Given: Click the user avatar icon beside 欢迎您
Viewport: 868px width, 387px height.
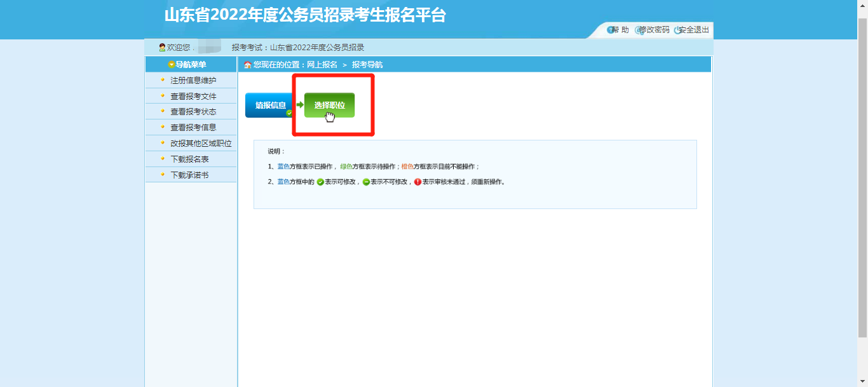Looking at the screenshot, I should coord(162,48).
